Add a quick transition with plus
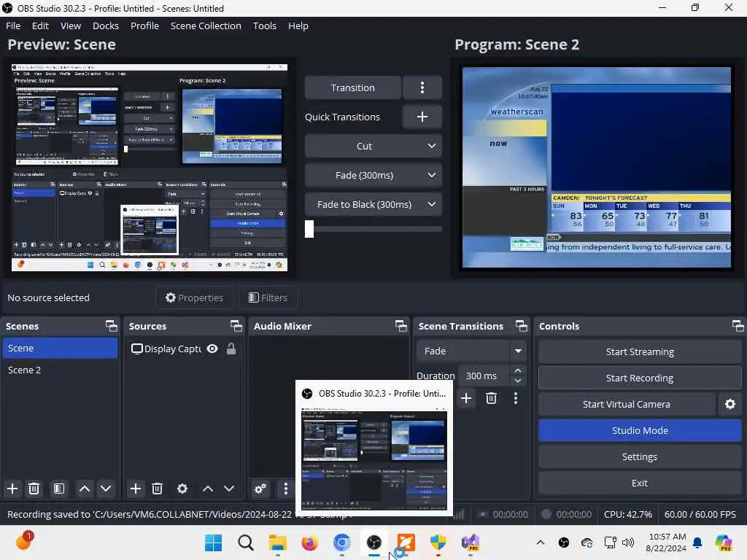747x560 pixels. pyautogui.click(x=422, y=117)
